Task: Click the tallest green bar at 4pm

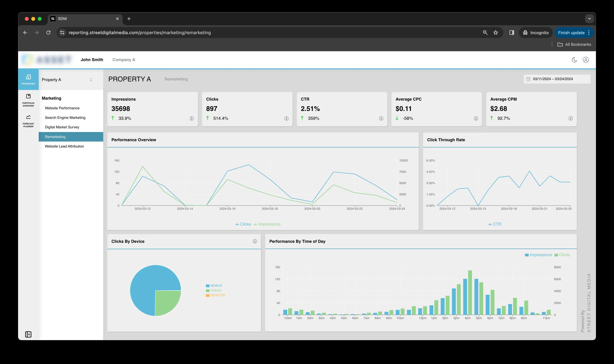Action: [470, 293]
